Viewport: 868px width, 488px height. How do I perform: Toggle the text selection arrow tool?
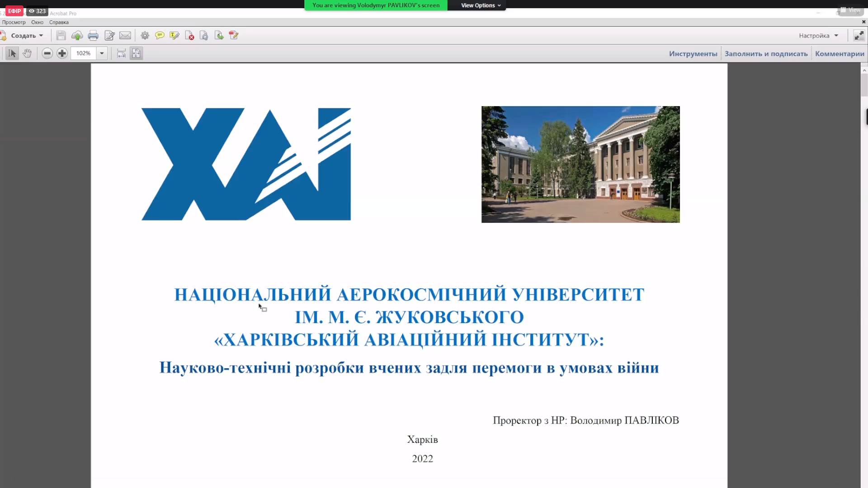(12, 53)
